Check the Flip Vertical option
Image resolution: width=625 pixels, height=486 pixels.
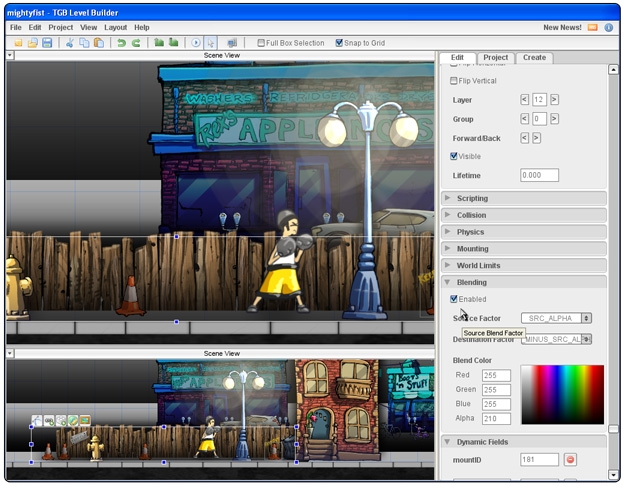click(453, 81)
